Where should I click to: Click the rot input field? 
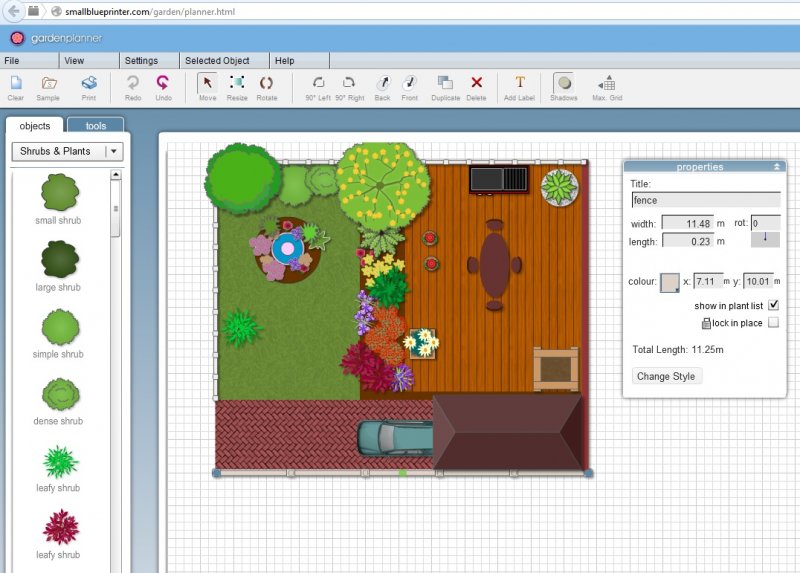click(x=765, y=223)
